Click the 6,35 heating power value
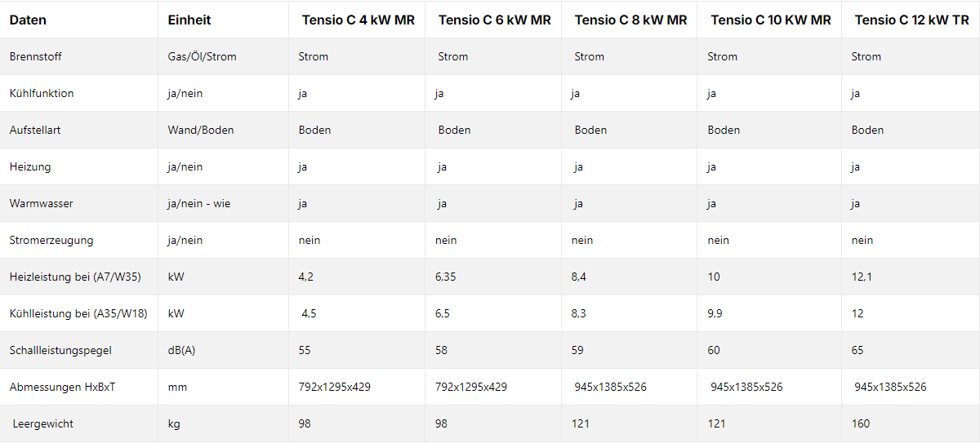The height and width of the screenshot is (443, 980). (446, 277)
